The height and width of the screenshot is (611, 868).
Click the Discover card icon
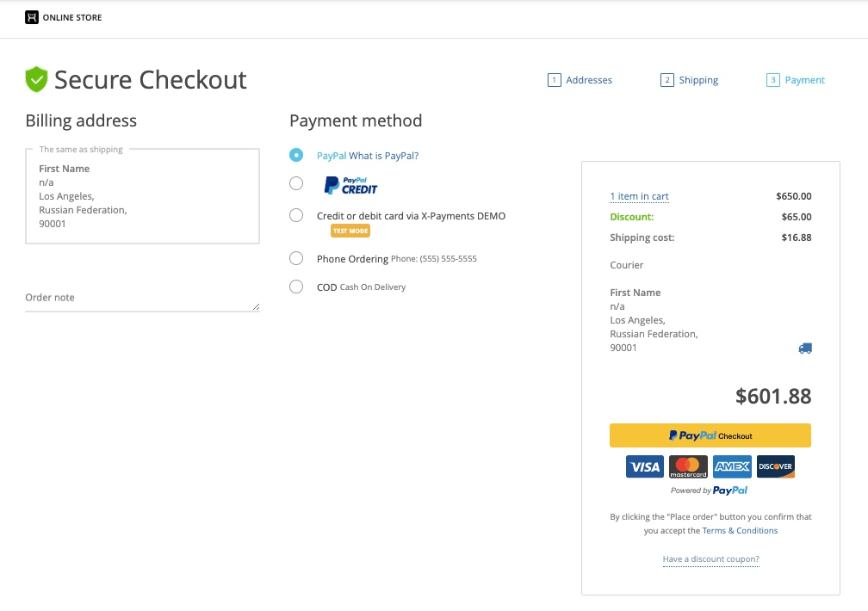pyautogui.click(x=775, y=466)
